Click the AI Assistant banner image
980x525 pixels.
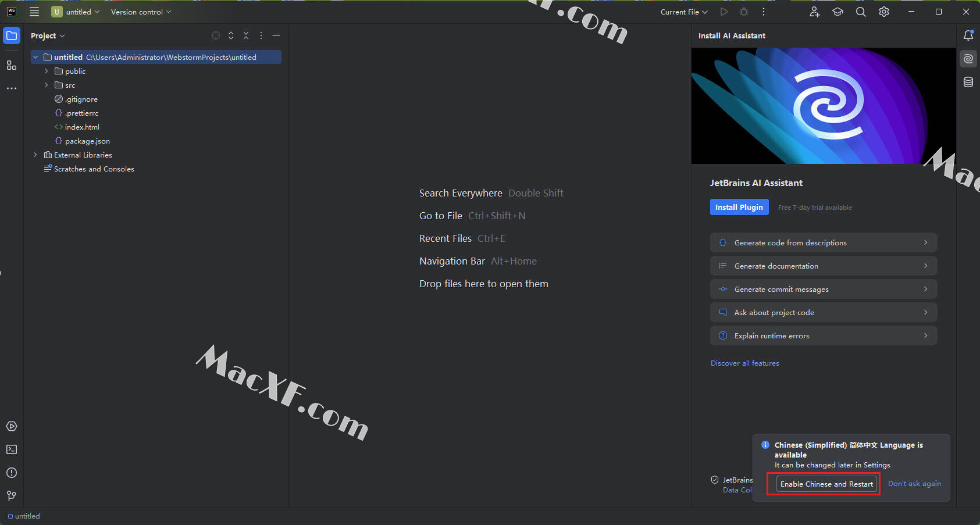click(824, 106)
